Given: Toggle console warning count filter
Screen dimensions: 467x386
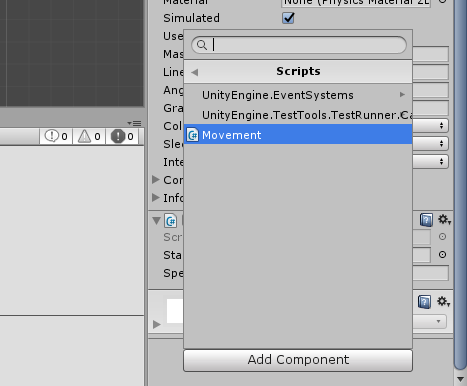Looking at the screenshot, I should tap(89, 136).
